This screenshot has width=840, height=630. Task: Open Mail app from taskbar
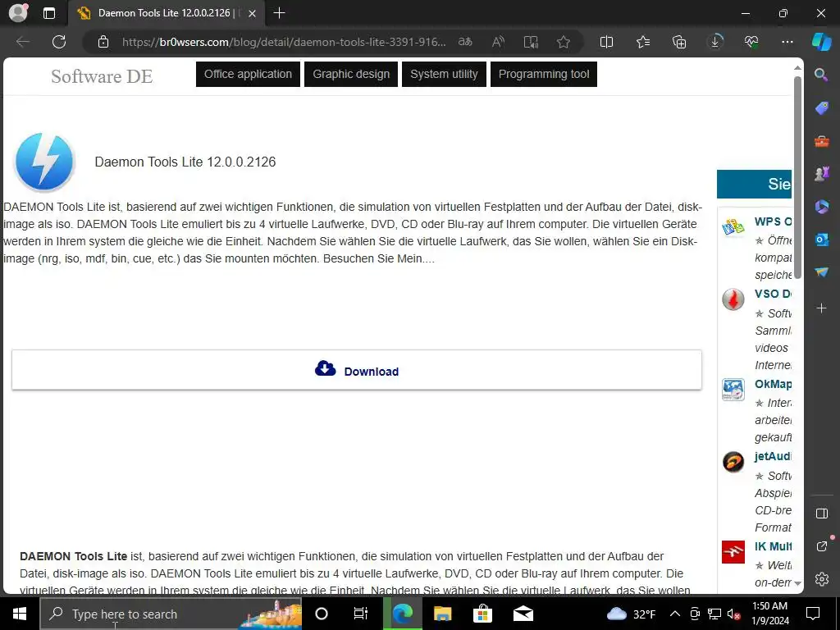[523, 614]
